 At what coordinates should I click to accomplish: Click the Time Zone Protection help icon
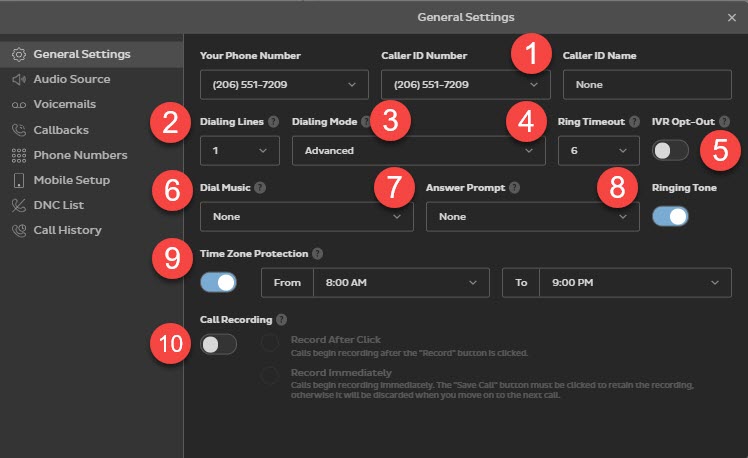[317, 254]
